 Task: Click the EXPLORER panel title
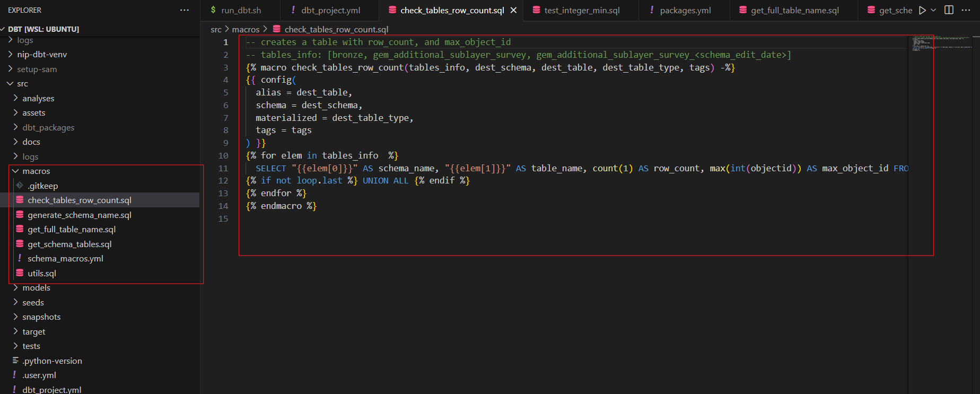coord(24,10)
